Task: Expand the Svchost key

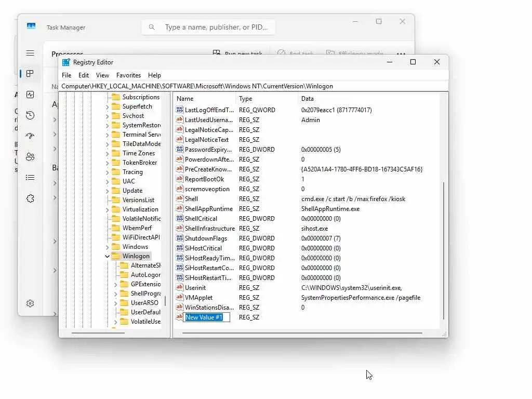Action: coord(107,116)
